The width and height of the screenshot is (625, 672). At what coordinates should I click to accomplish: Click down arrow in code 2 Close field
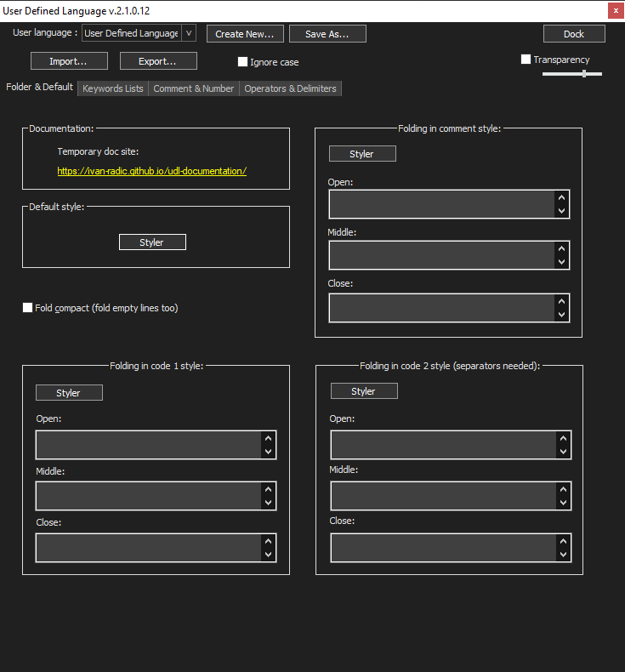pyautogui.click(x=563, y=554)
